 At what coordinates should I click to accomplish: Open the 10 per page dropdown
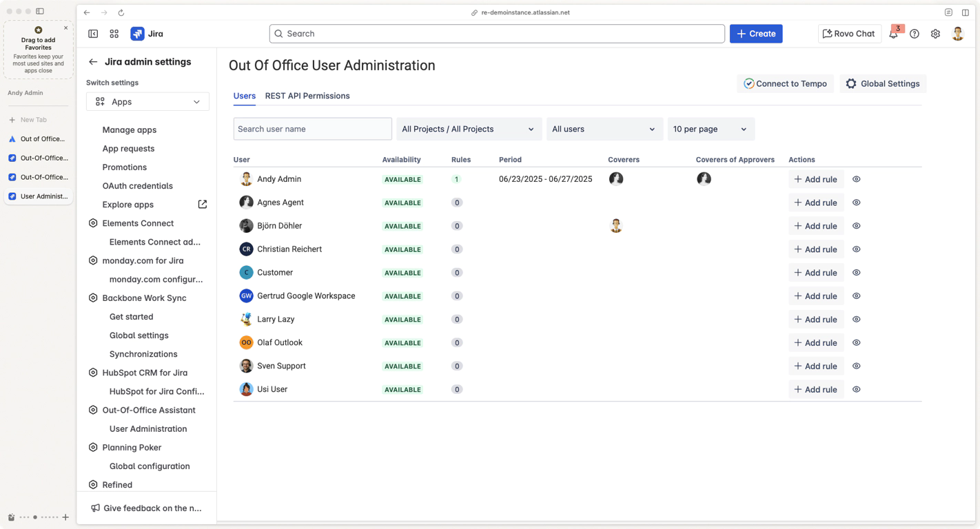click(710, 129)
